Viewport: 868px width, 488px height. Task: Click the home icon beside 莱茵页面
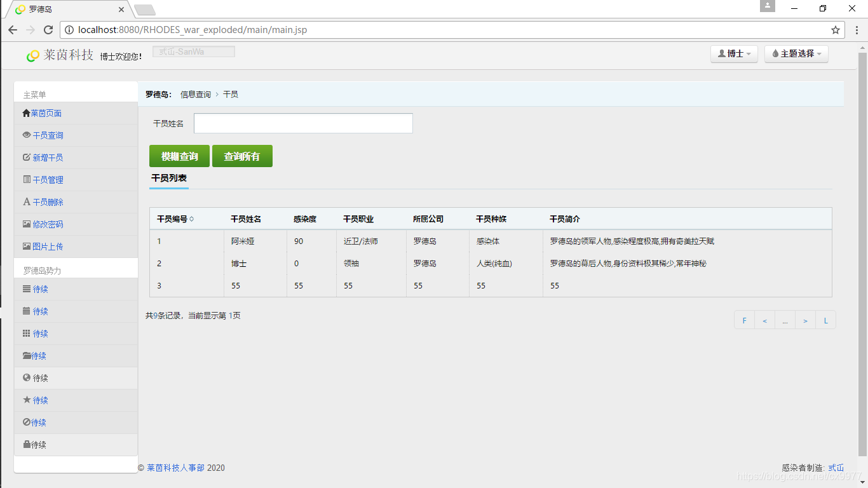26,113
